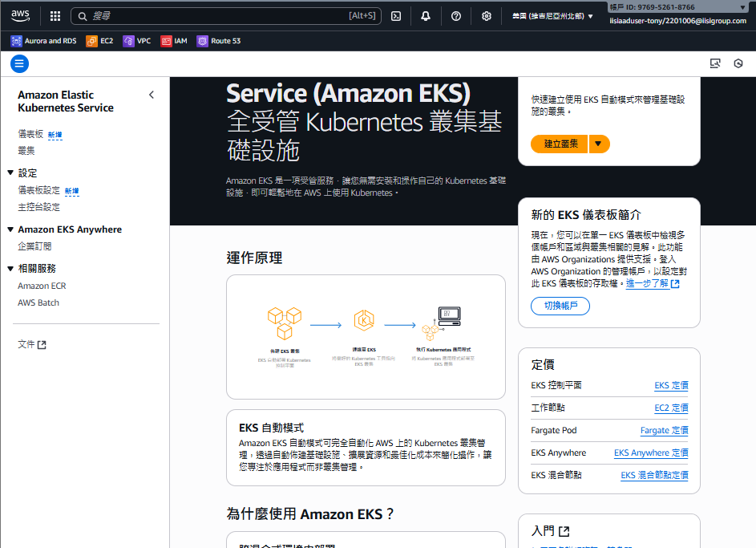The width and height of the screenshot is (756, 548).
Task: Open the 建立叢集 split-button arrow
Action: click(x=599, y=144)
